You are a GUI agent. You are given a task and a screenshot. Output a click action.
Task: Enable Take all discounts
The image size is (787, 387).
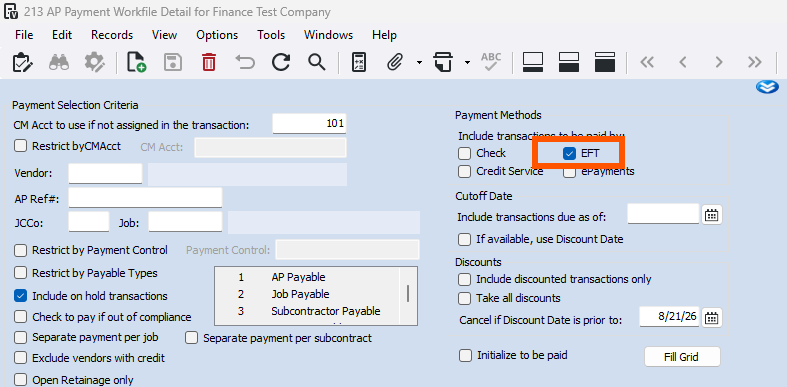click(x=464, y=298)
